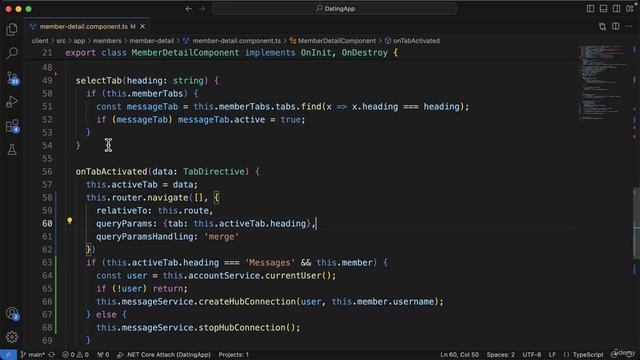
Task: Click line number 63 in gutter
Action: (x=47, y=262)
